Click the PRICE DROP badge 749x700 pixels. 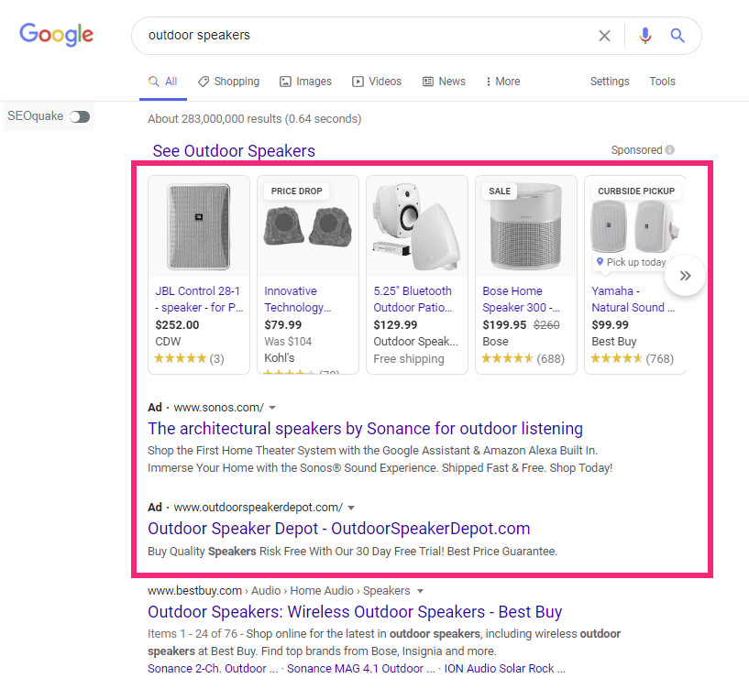pos(296,191)
